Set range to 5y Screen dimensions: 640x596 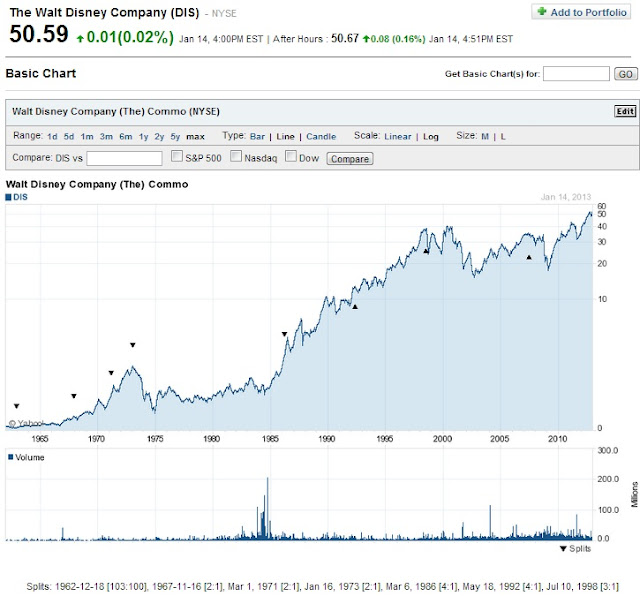[x=175, y=136]
